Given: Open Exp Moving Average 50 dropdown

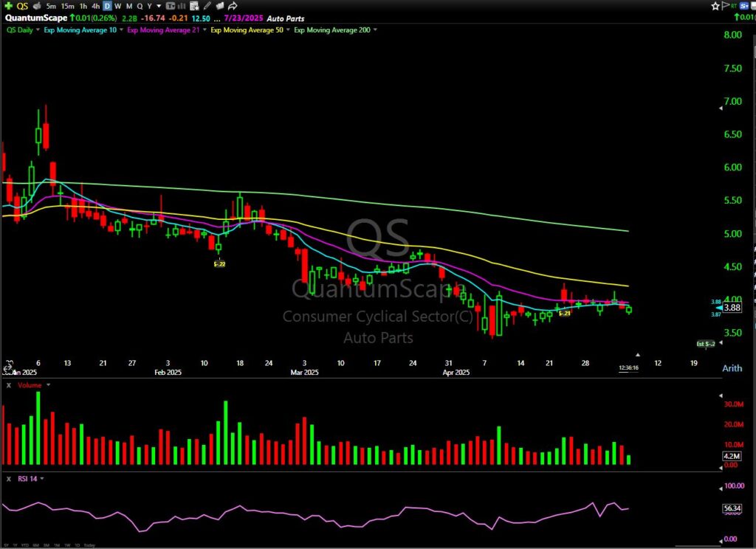Looking at the screenshot, I should [289, 30].
